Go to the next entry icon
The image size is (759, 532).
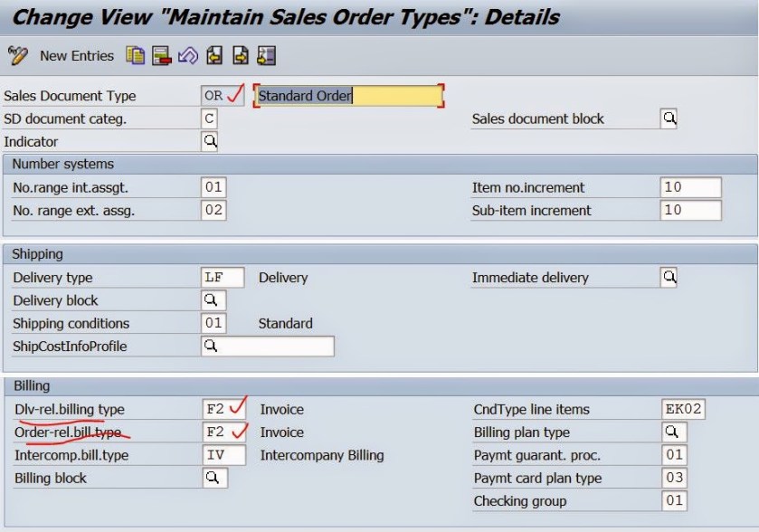pyautogui.click(x=241, y=56)
